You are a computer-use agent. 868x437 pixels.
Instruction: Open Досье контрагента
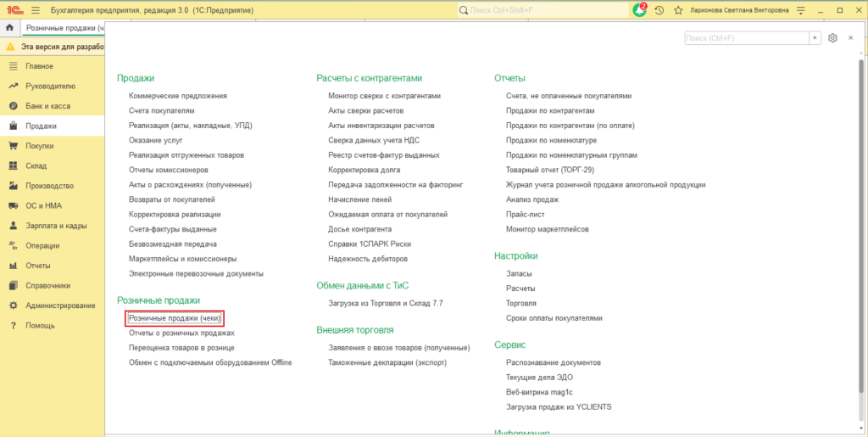pyautogui.click(x=359, y=229)
